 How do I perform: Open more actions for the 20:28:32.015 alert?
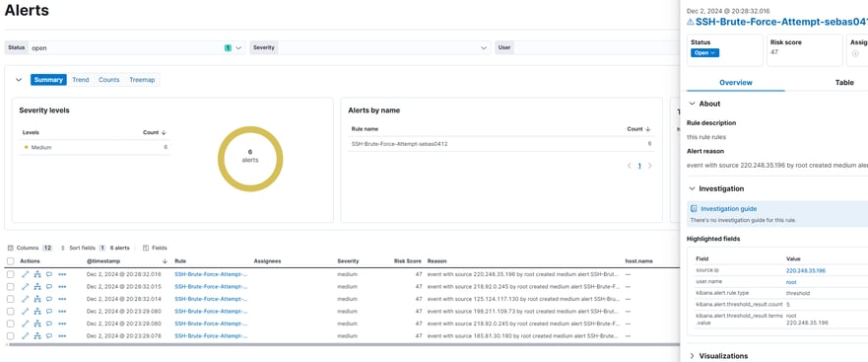click(62, 286)
